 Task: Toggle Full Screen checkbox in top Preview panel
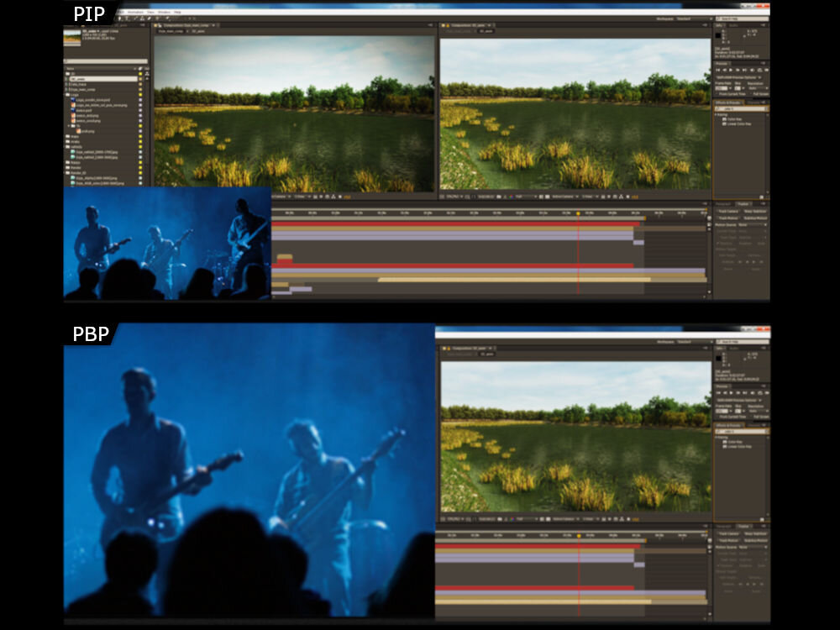click(752, 94)
